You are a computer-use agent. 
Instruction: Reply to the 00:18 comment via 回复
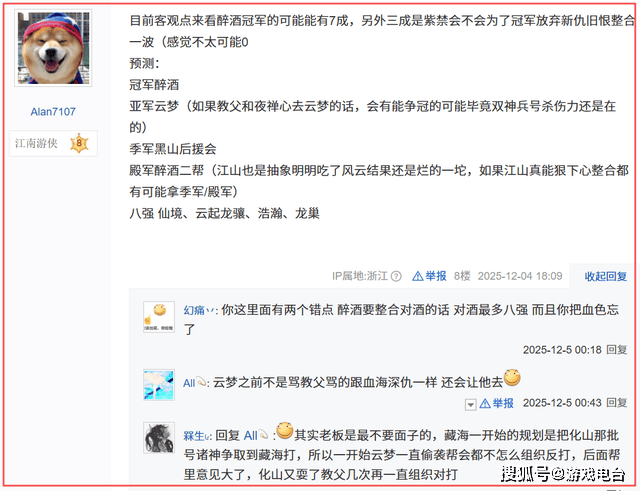pos(616,350)
